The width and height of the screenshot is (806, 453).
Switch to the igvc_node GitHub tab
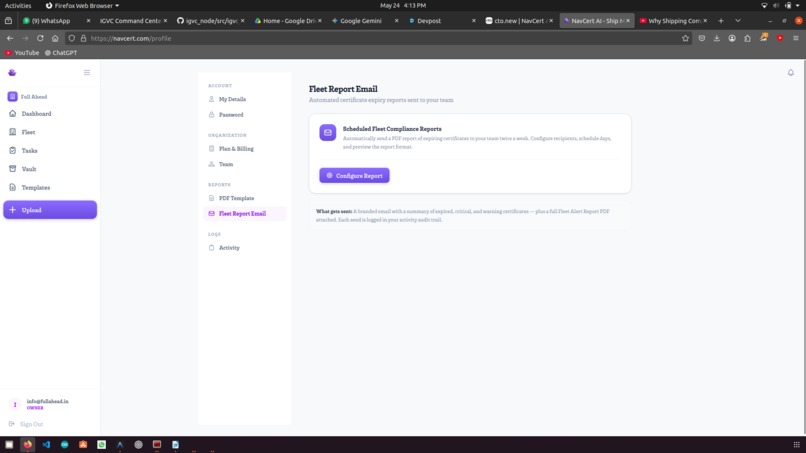(x=207, y=21)
